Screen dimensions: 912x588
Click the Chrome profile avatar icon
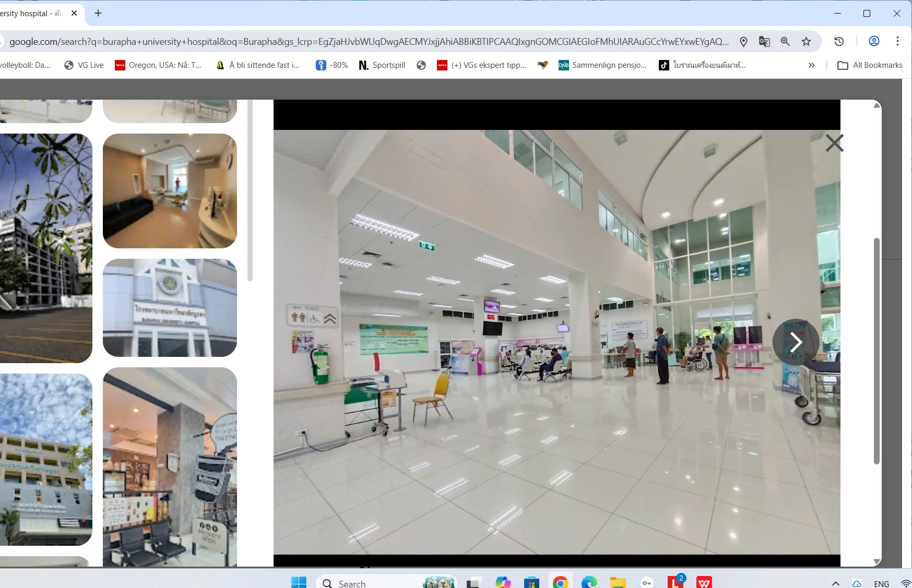(875, 41)
